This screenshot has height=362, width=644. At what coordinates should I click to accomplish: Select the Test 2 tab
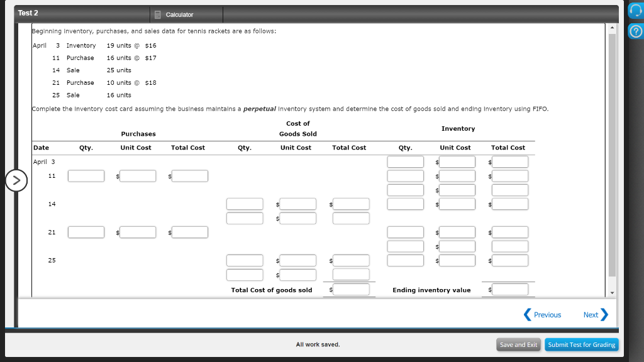pos(30,13)
